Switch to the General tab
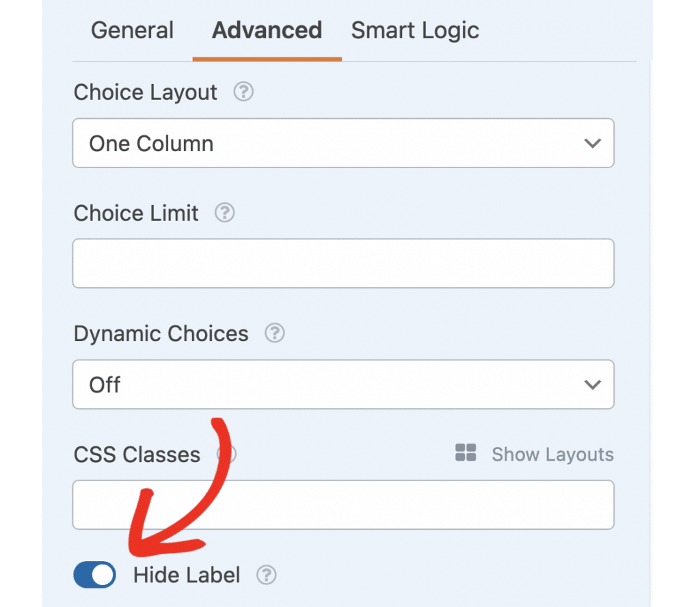Screen dimensions: 700x607 (132, 31)
